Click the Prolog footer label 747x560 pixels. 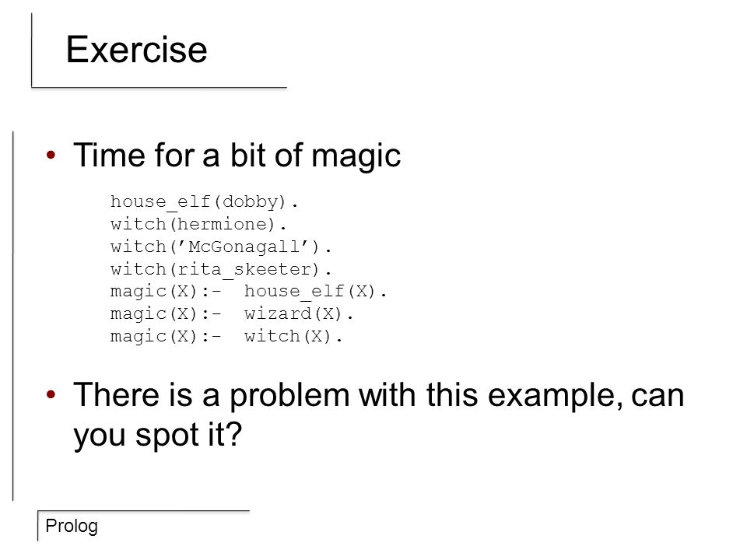pyautogui.click(x=72, y=527)
